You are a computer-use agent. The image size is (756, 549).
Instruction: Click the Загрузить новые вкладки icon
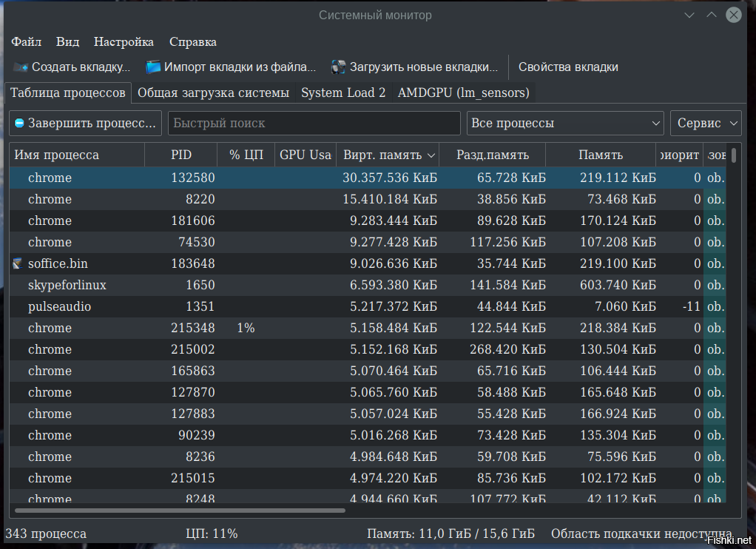pos(339,67)
